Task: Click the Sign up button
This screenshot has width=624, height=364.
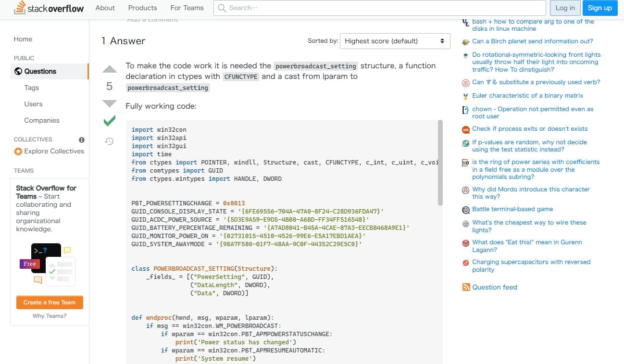Action: pyautogui.click(x=599, y=8)
